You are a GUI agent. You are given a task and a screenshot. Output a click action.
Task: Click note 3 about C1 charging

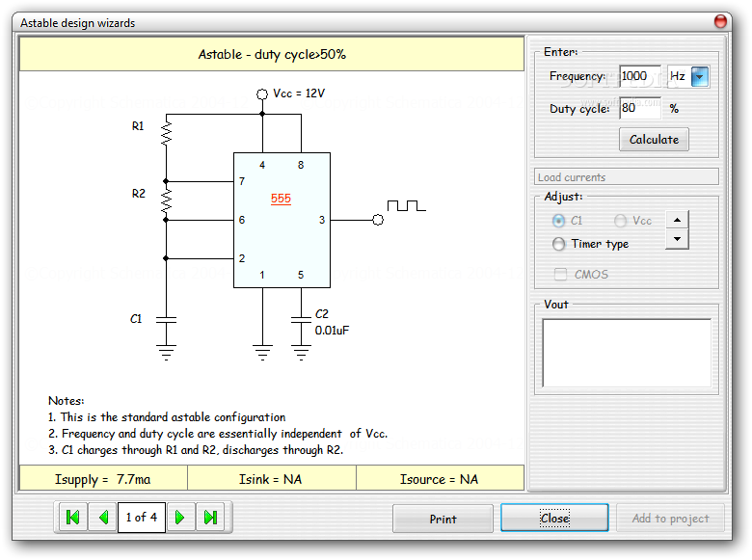tap(196, 450)
